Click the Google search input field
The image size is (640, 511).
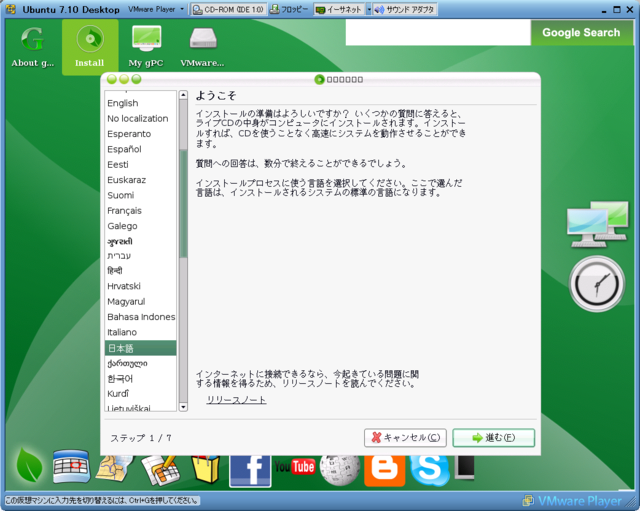point(438,32)
